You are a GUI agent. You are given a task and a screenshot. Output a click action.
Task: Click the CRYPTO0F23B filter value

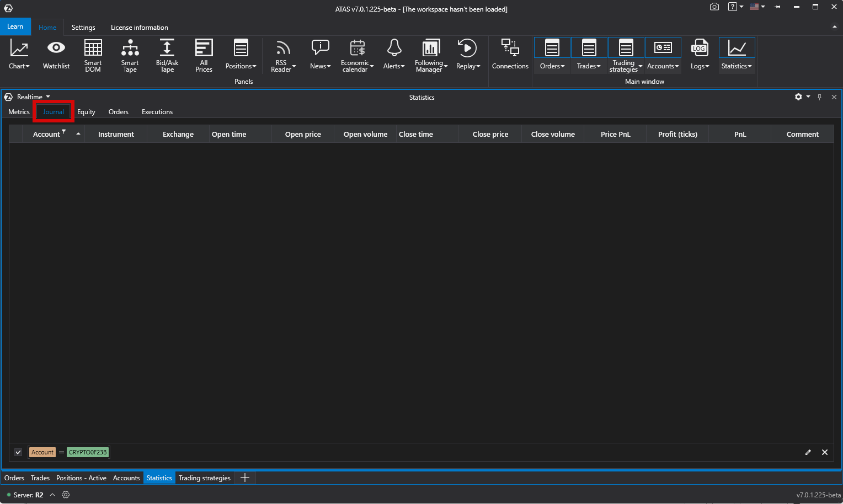88,452
